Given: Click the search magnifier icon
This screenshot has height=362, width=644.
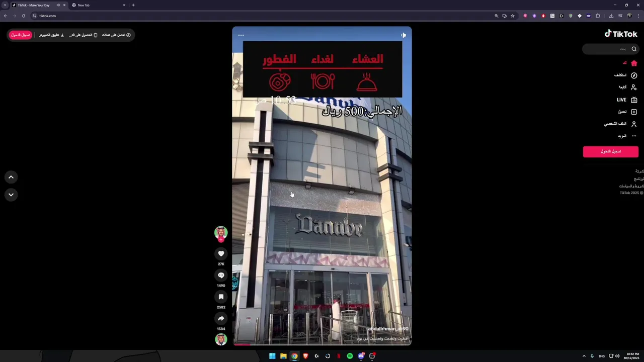Looking at the screenshot, I should click(x=634, y=49).
